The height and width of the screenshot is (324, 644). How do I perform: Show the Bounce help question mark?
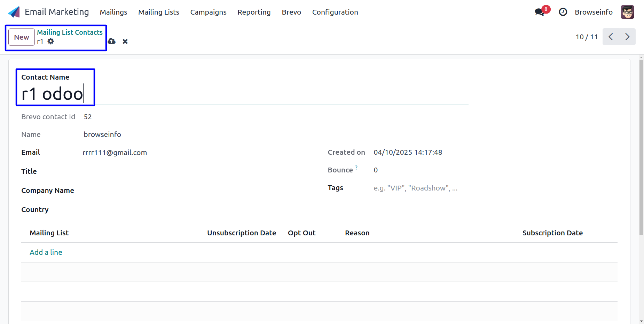coord(356,168)
